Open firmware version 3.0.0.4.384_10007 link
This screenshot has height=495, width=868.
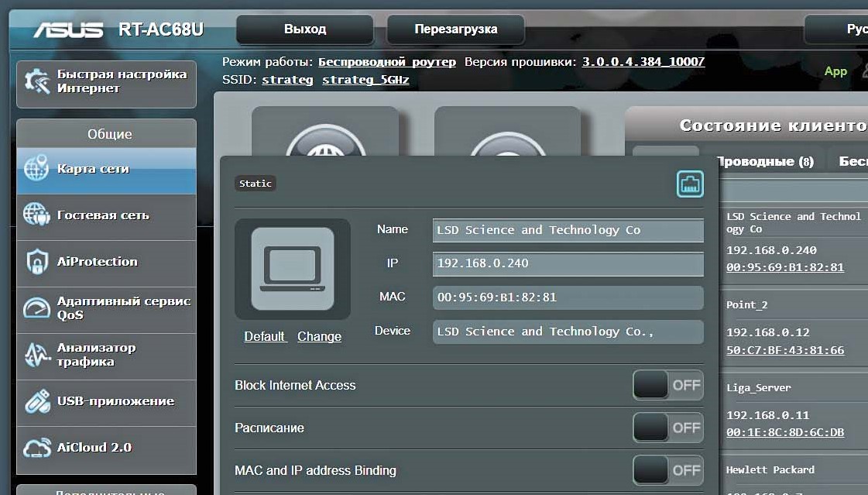(643, 62)
